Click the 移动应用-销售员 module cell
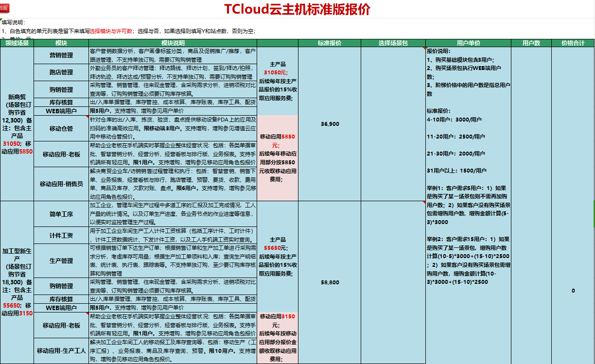595x364 pixels. pyautogui.click(x=61, y=184)
